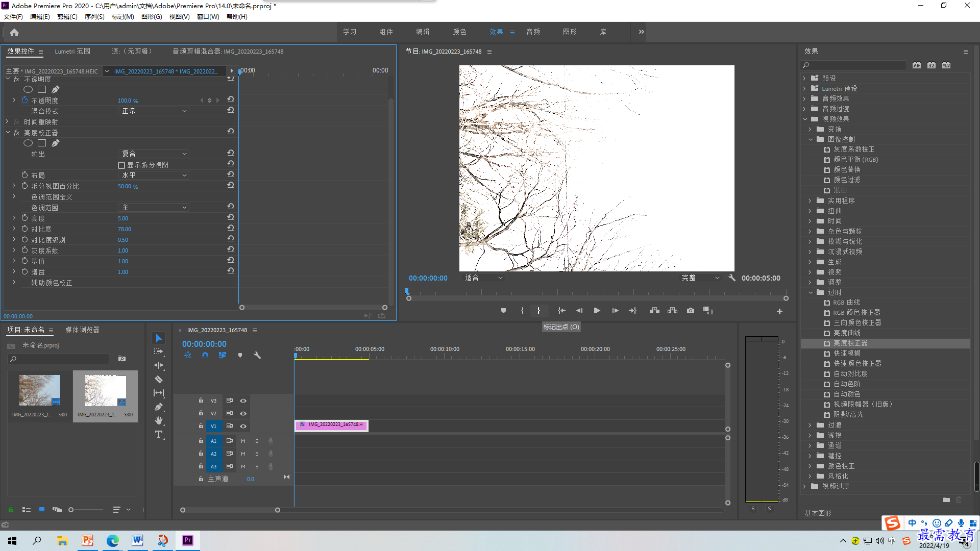Switch to the Lumetri 范围 tab

tap(72, 51)
